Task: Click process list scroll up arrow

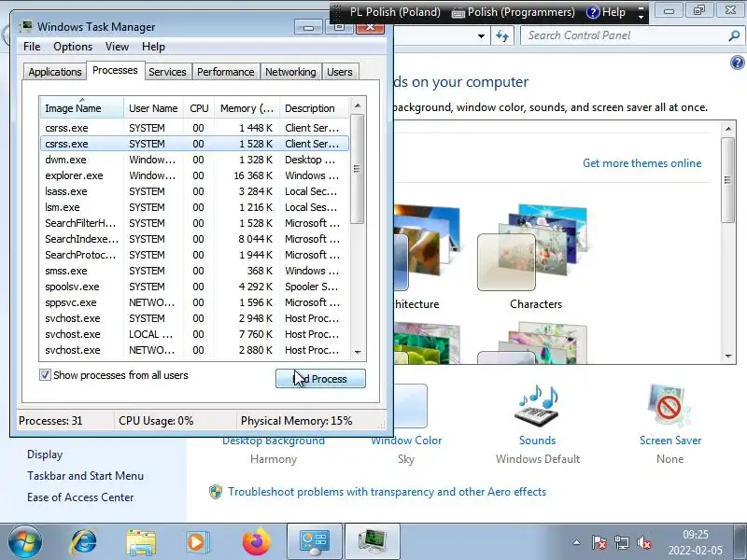Action: pyautogui.click(x=358, y=105)
